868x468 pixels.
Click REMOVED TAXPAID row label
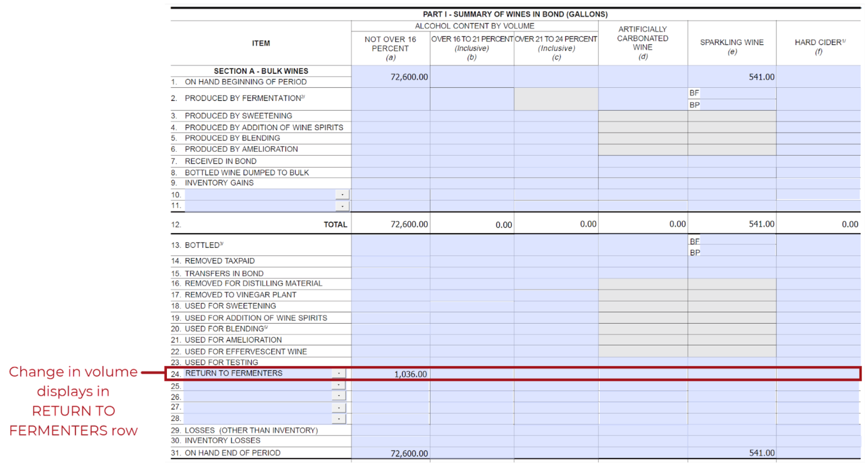[220, 261]
